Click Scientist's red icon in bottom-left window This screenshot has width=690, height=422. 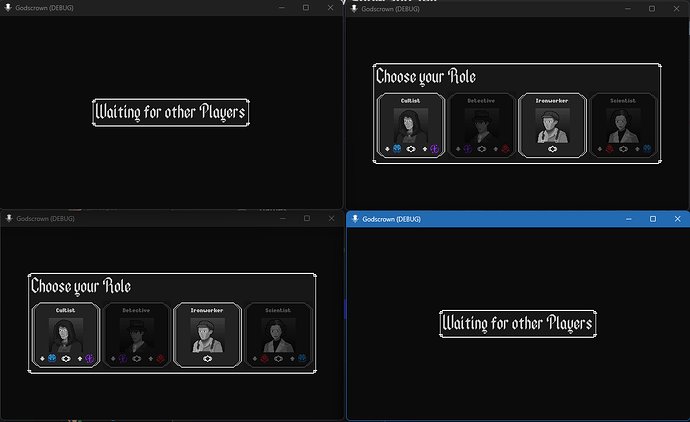coord(264,358)
